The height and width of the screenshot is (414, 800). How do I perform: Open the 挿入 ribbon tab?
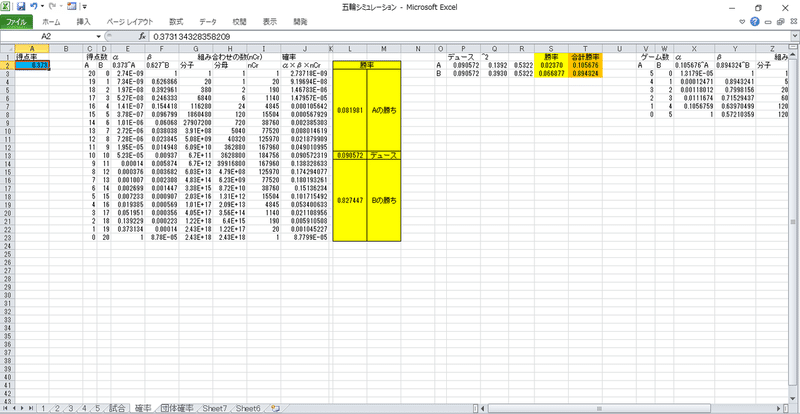point(83,22)
